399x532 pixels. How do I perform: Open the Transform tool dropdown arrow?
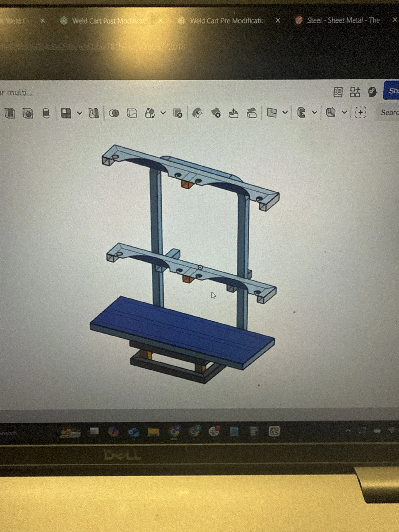pos(163,113)
